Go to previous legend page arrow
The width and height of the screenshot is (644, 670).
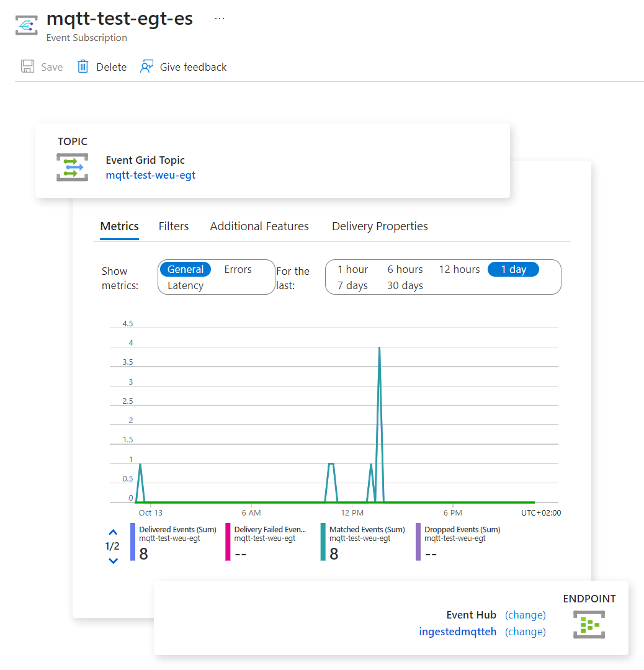113,532
